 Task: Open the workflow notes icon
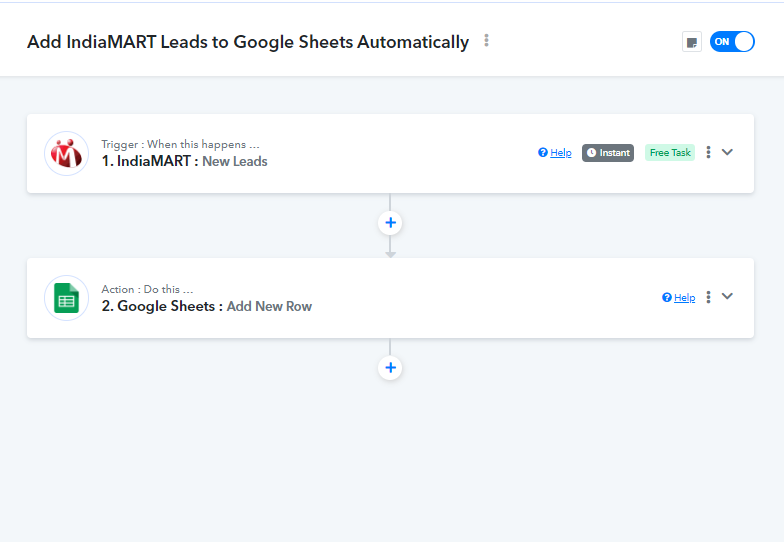(692, 42)
